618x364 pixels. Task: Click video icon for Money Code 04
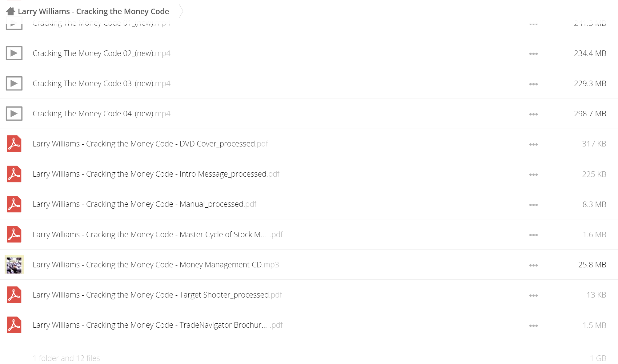coord(14,114)
